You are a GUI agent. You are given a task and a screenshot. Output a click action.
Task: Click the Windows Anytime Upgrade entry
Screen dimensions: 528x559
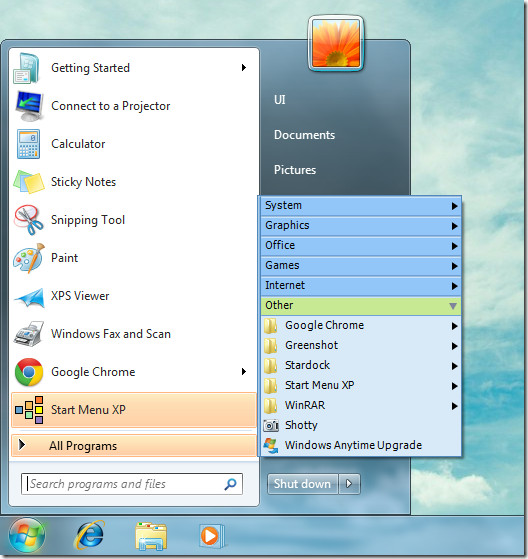pos(361,445)
